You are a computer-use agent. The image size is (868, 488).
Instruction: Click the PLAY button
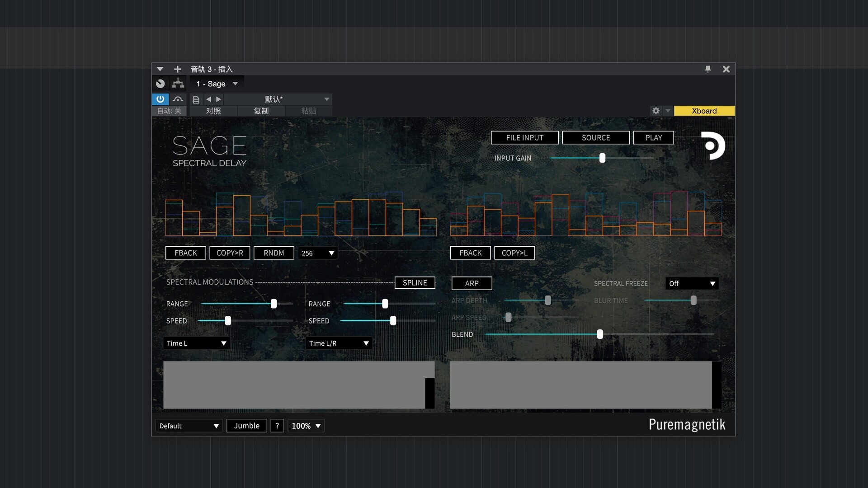tap(654, 138)
